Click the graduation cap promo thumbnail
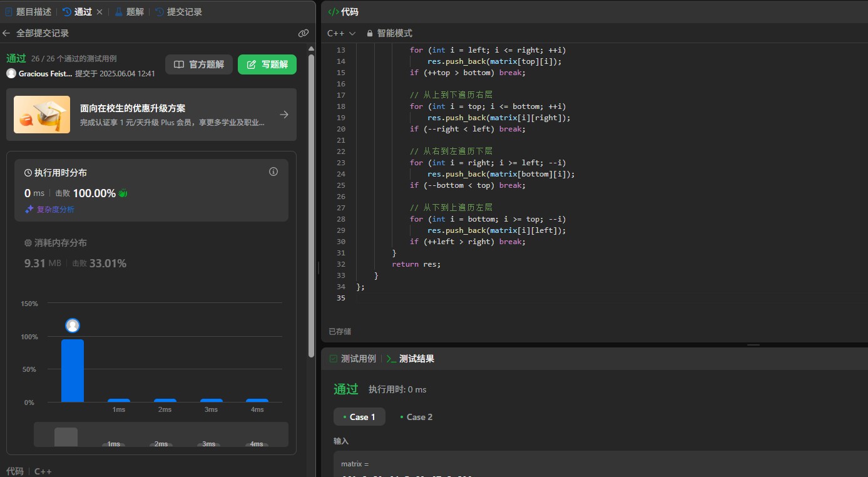868x477 pixels. 42,115
